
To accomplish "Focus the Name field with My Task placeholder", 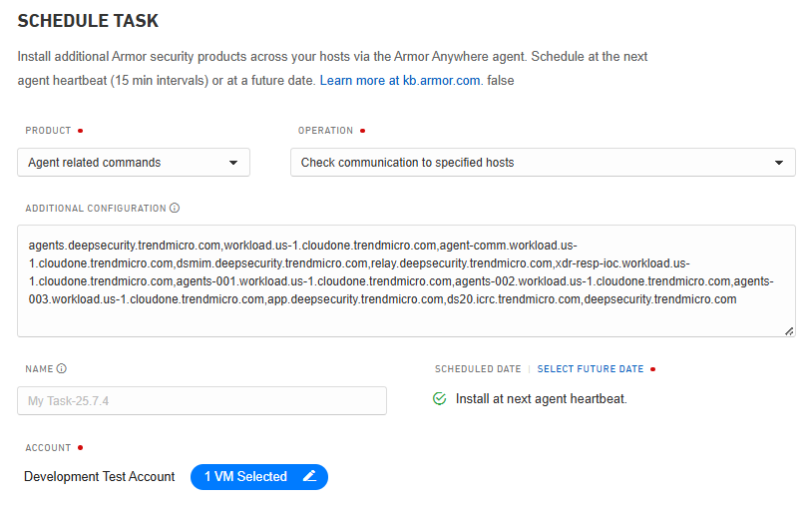I will [202, 401].
